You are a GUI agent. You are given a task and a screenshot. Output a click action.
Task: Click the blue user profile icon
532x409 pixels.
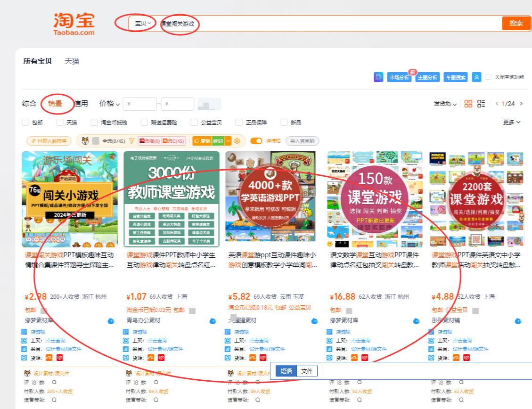(x=476, y=77)
